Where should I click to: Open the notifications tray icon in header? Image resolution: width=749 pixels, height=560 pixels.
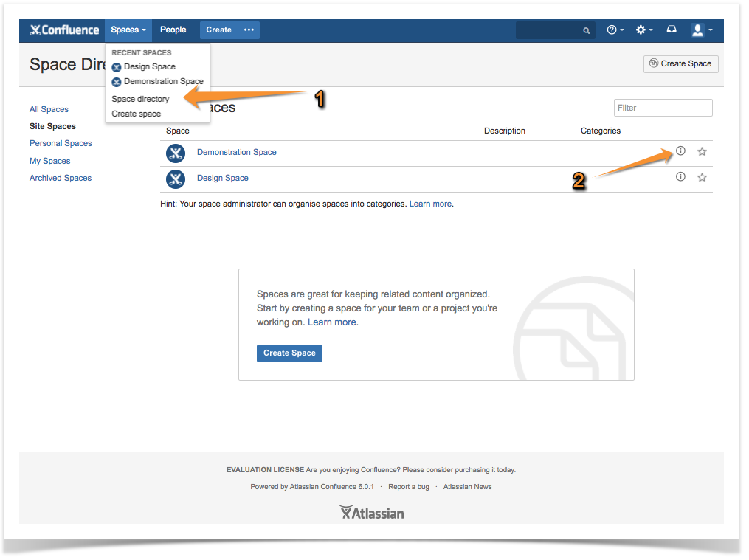click(671, 30)
